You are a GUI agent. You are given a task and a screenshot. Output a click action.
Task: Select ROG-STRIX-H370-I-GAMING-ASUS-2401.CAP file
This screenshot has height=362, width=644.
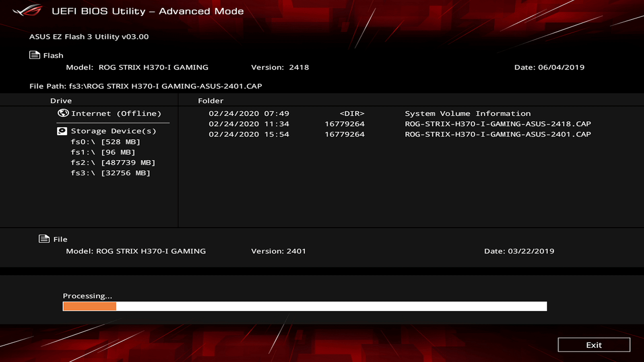[x=498, y=134]
